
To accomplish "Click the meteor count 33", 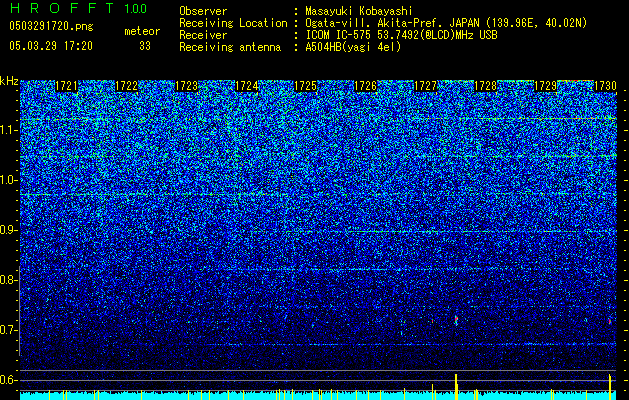I will pyautogui.click(x=145, y=46).
